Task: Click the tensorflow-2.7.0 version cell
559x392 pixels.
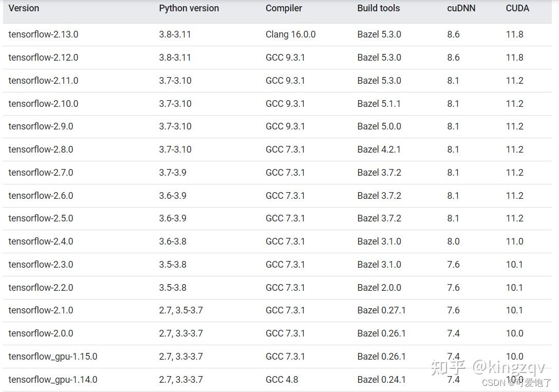Action: pos(41,173)
